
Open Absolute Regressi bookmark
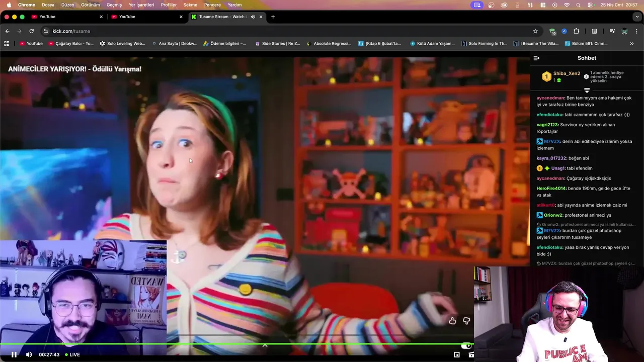[x=329, y=44]
